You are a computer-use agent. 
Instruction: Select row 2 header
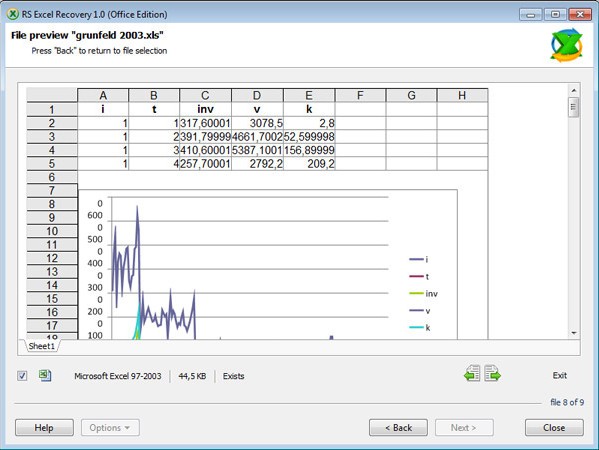point(52,123)
